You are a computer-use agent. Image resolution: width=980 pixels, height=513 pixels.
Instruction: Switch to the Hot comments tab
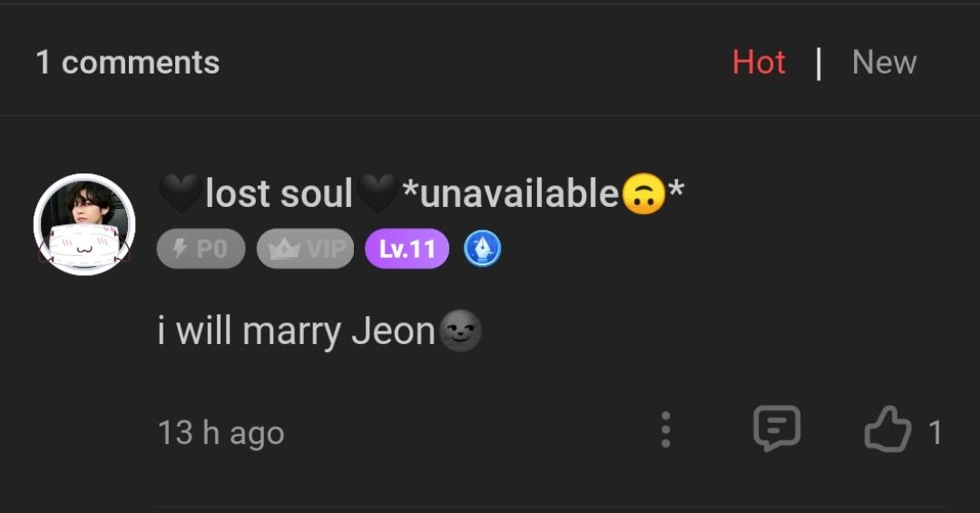pos(759,63)
